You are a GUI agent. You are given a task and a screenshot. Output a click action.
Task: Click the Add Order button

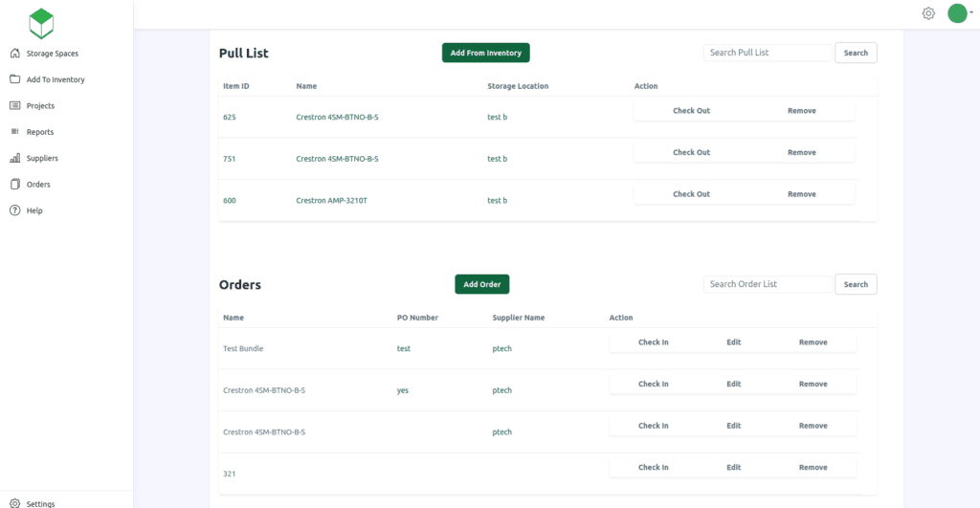pos(482,284)
